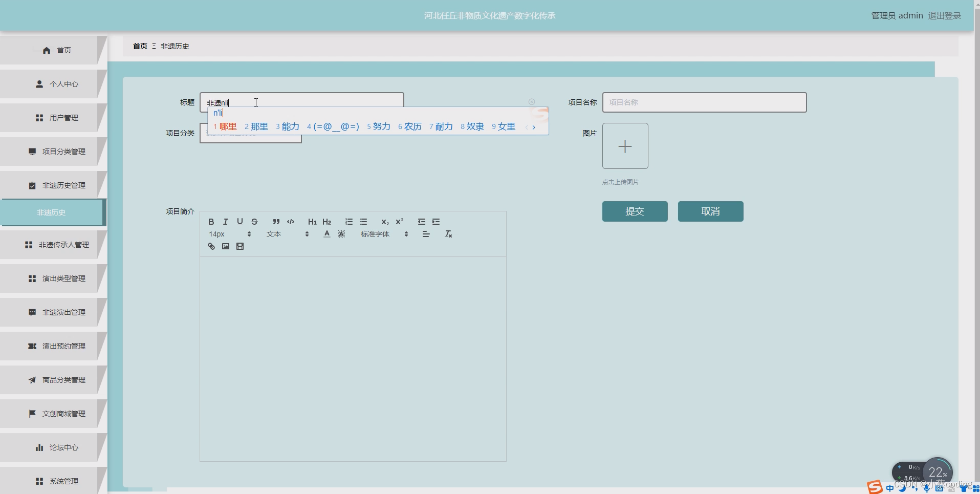Decrease indent in editor
Screen dimensions: 980x494
pos(421,222)
